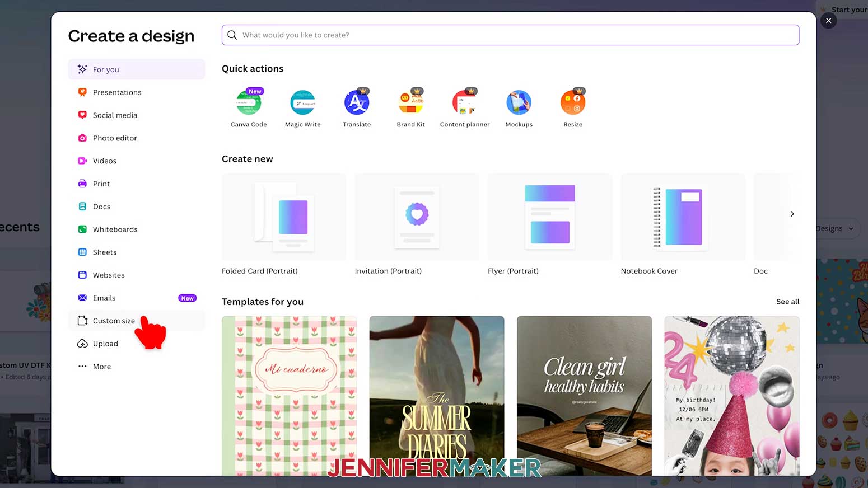The width and height of the screenshot is (868, 488).
Task: Create a new Flyer (Portrait)
Action: 550,217
